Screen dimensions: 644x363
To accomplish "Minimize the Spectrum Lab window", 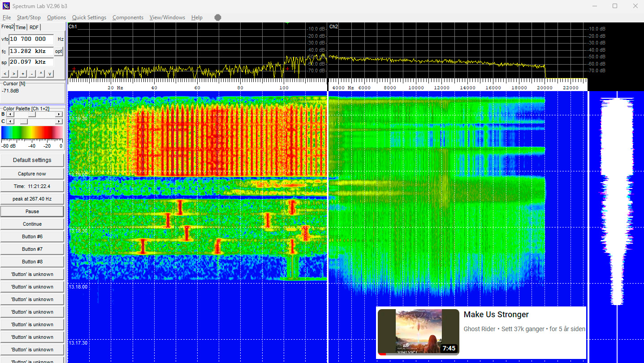I will tap(595, 6).
